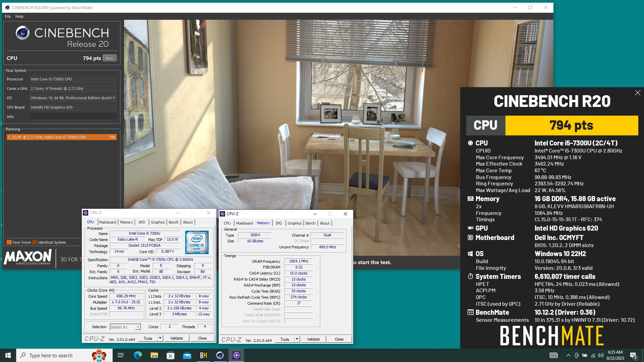Click the Core Speed value 698.29 MHz

[126, 296]
